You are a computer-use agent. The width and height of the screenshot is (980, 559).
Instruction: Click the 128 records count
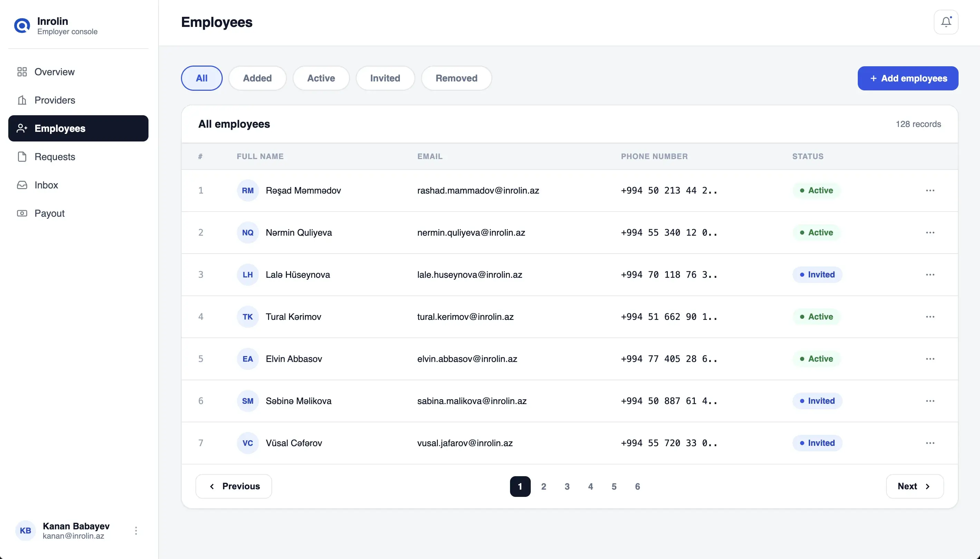tap(918, 124)
